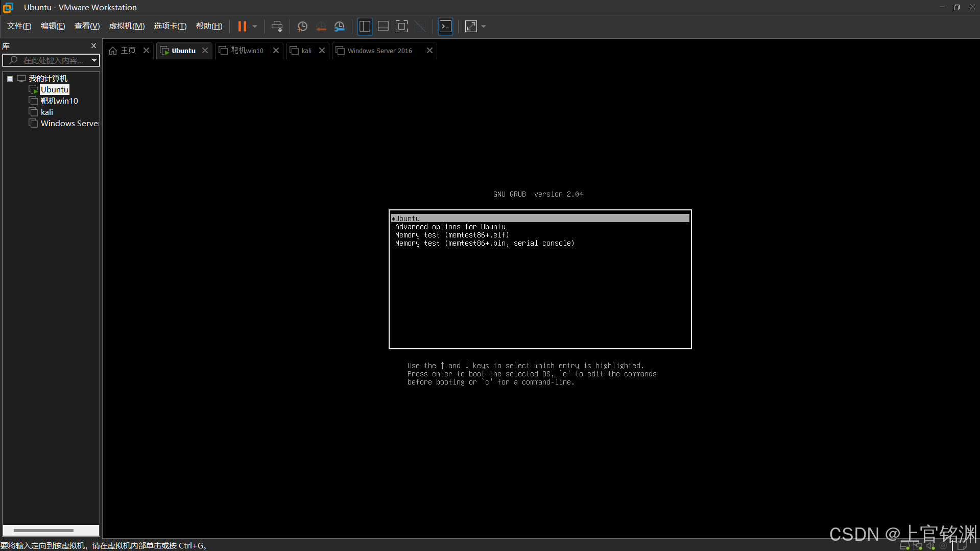Pause the running Ubuntu virtual machine
This screenshot has width=980, height=551.
pyautogui.click(x=242, y=27)
